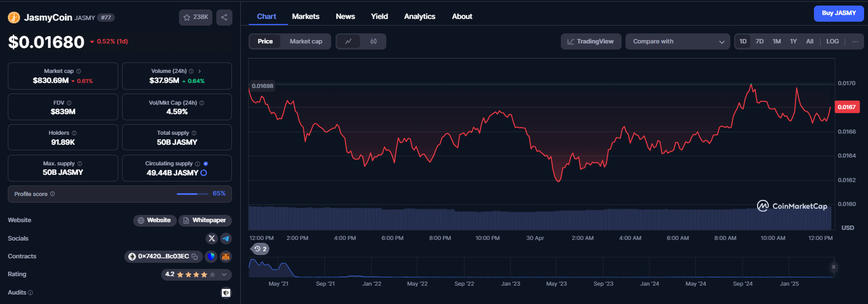868x304 pixels.
Task: Expand Volume (24h) details arrow
Action: (x=200, y=71)
